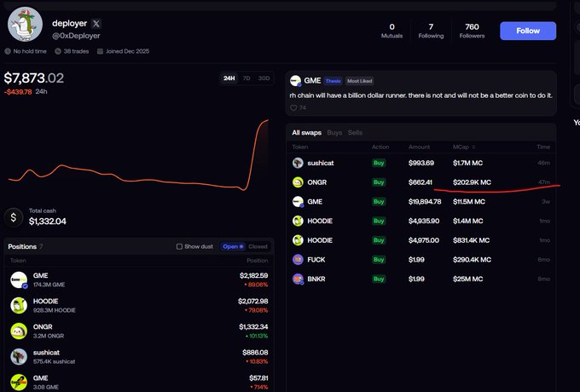
Task: Click the @0xDeployer handle
Action: [x=76, y=36]
